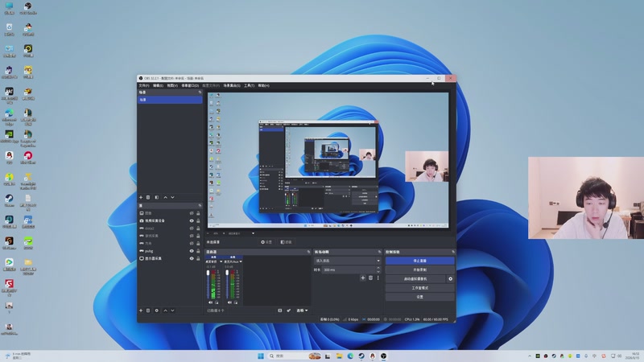Screen dimensions: 644x362
Task: Add a transition with the plus icon
Action: coord(363,278)
